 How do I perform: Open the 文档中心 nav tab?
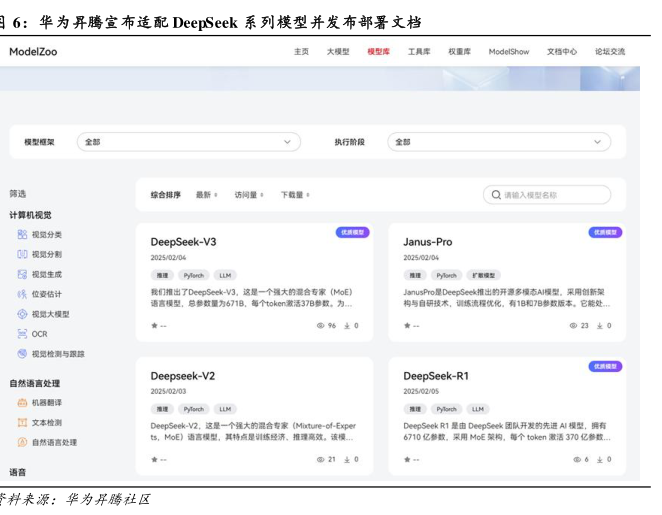click(562, 52)
